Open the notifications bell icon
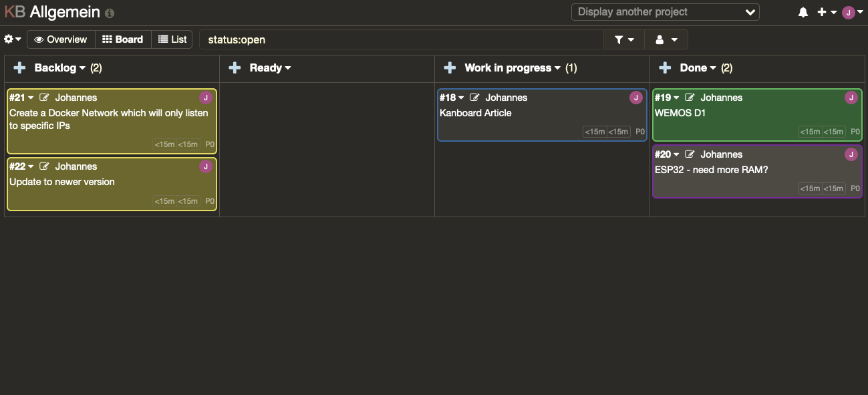 pos(803,12)
